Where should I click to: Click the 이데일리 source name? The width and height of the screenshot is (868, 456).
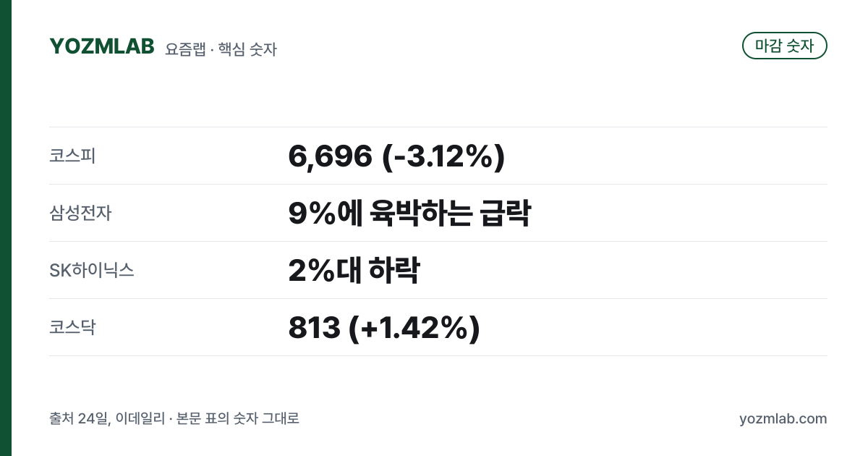pos(140,418)
